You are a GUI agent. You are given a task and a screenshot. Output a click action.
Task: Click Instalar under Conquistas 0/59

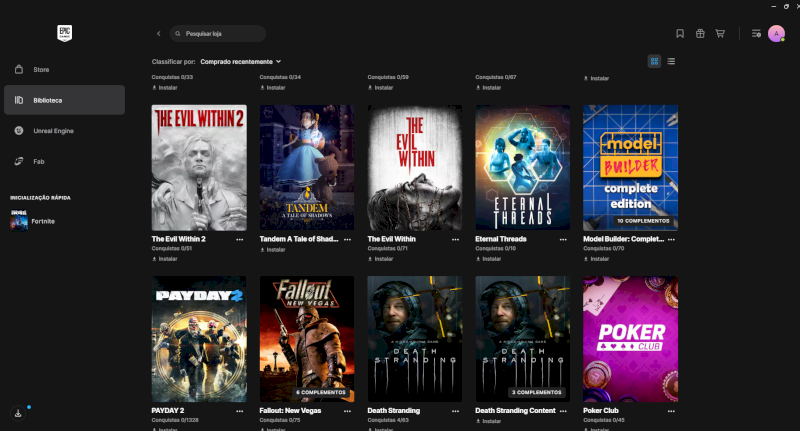tap(381, 88)
